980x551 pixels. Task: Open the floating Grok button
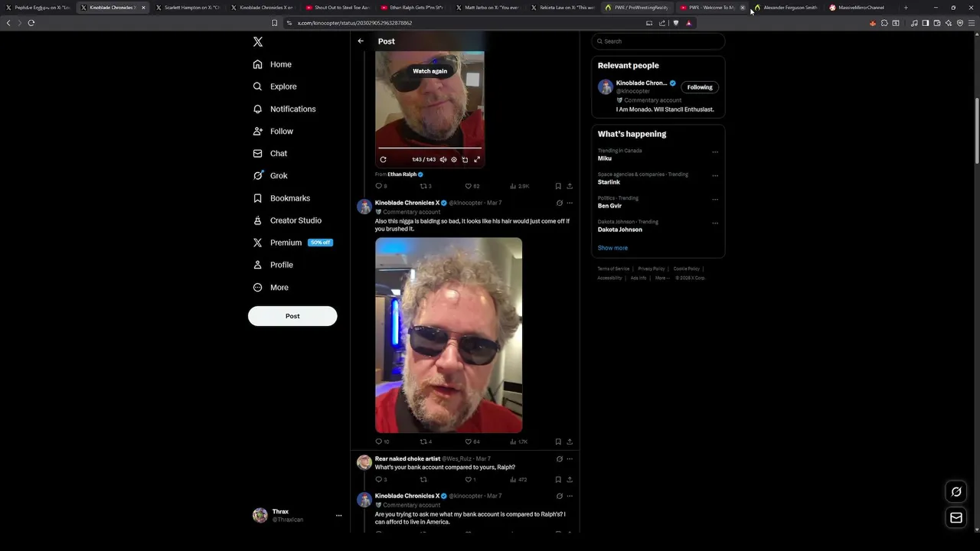pos(956,491)
